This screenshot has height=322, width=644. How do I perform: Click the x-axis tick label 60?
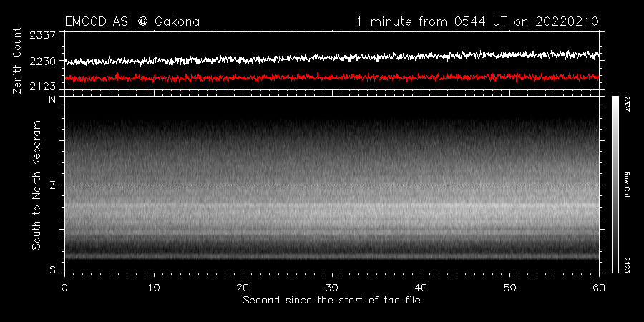point(599,287)
